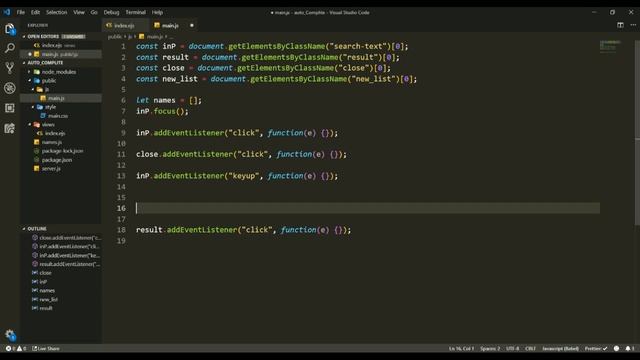640x360 pixels.
Task: Expand the node_modules folder
Action: click(x=59, y=72)
